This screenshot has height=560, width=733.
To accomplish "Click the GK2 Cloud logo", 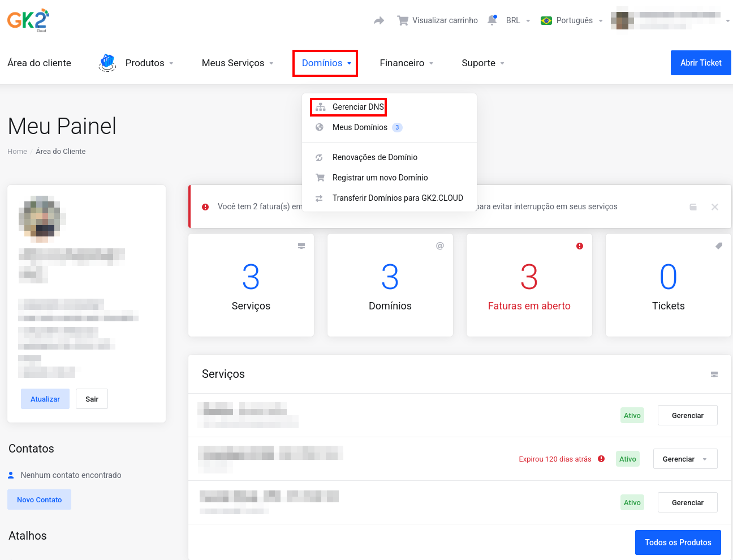I will 28,20.
